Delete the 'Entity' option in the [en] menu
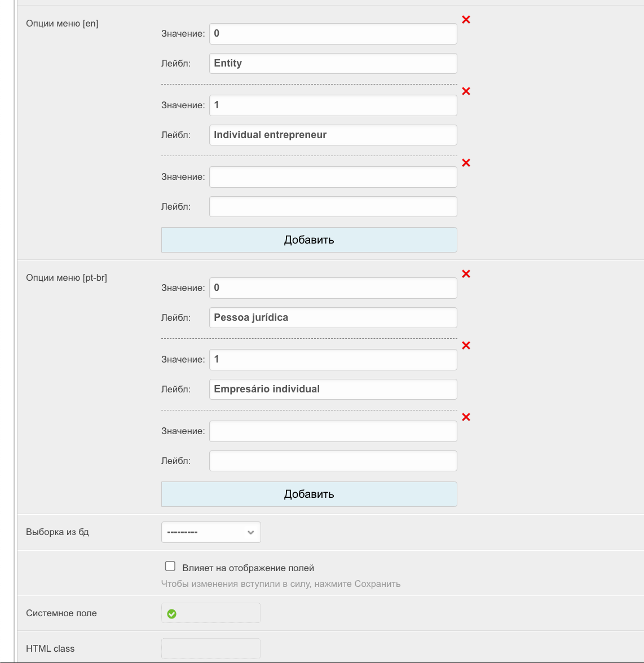Image resolution: width=644 pixels, height=663 pixels. [466, 20]
